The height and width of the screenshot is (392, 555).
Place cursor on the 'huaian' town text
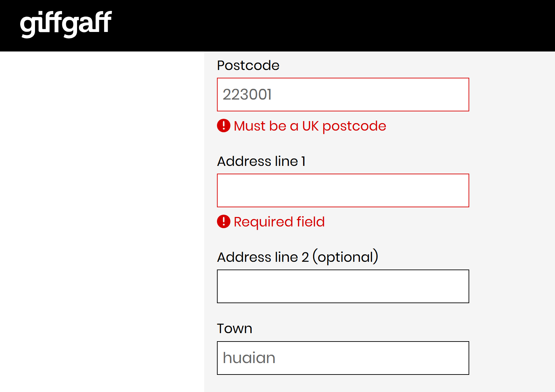coord(249,358)
